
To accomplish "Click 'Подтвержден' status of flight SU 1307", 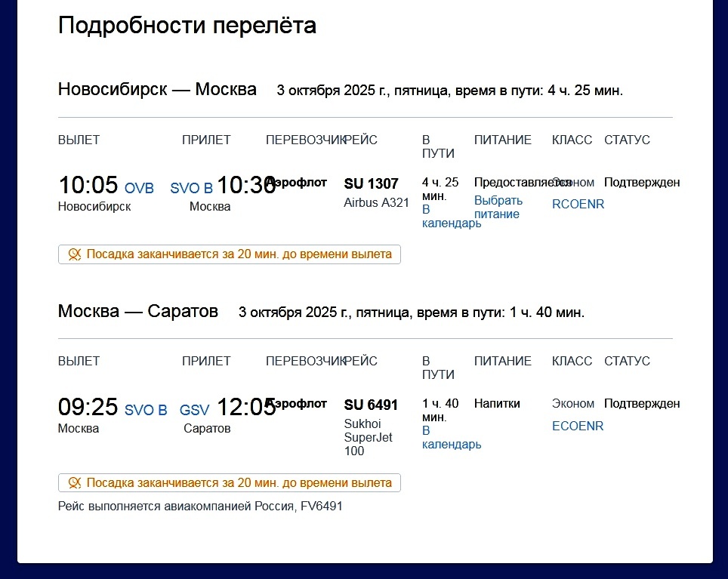I will pyautogui.click(x=642, y=183).
